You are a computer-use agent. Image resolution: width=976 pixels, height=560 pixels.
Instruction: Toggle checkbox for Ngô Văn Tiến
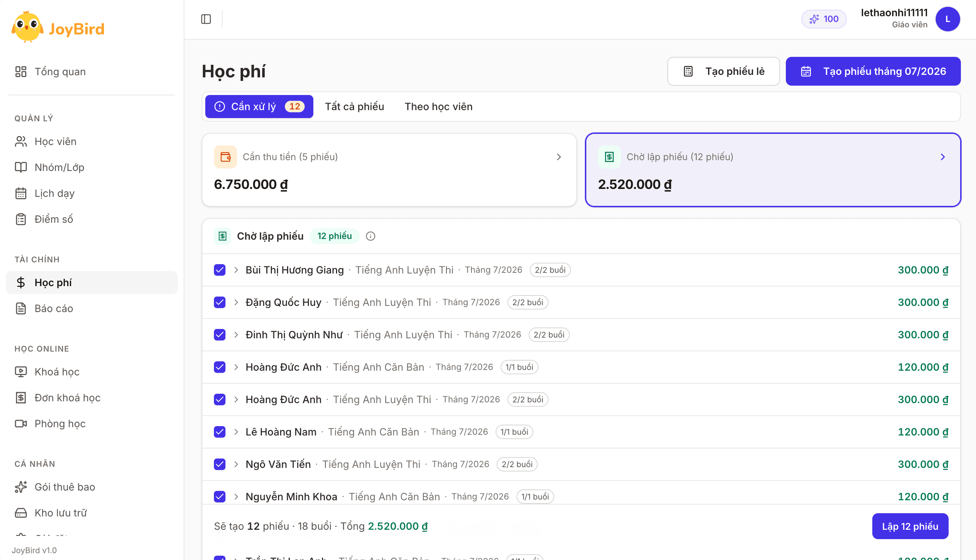[x=219, y=464]
